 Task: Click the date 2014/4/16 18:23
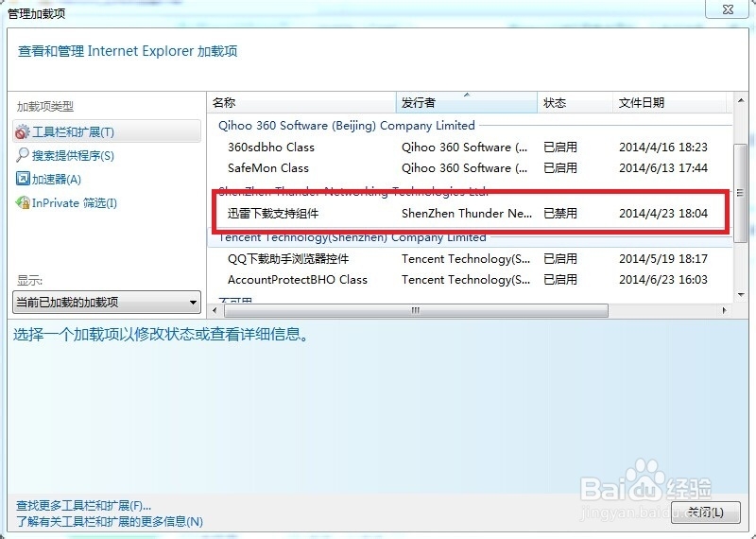(x=663, y=148)
